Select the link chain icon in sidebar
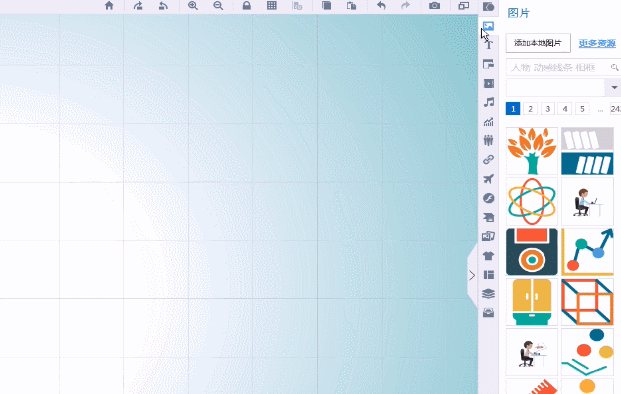 [x=489, y=160]
